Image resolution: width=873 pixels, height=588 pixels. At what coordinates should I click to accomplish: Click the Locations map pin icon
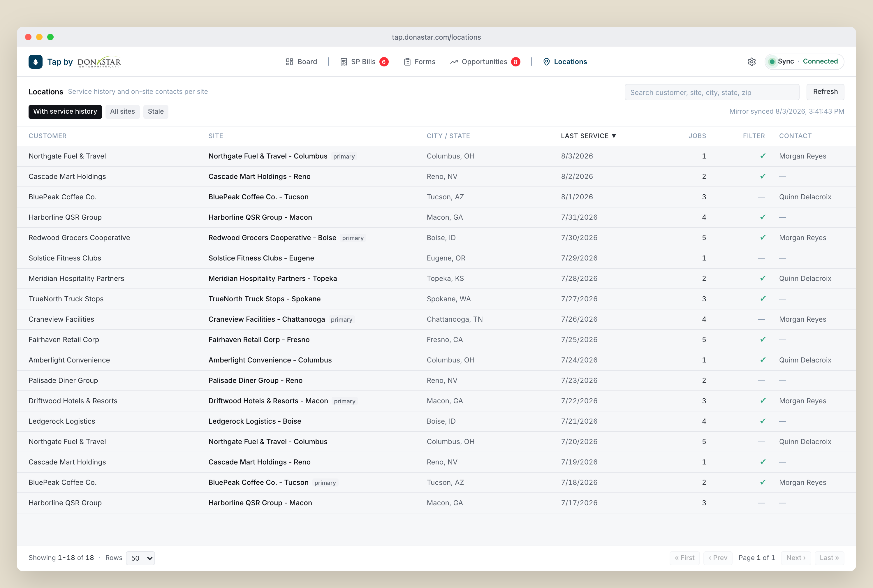pyautogui.click(x=546, y=61)
